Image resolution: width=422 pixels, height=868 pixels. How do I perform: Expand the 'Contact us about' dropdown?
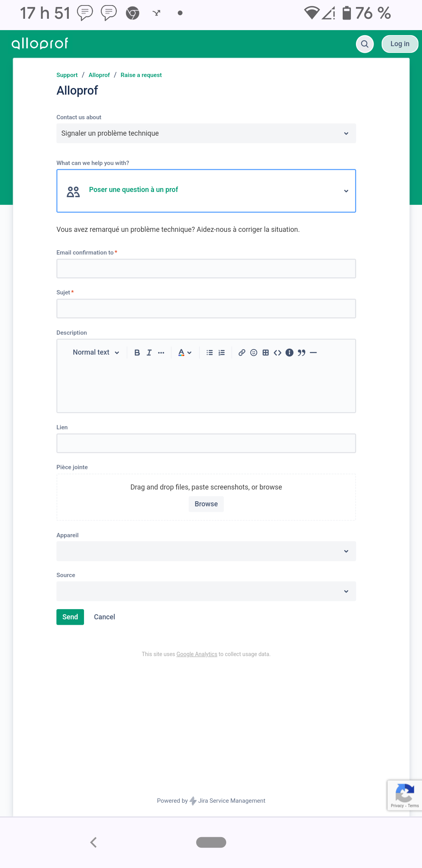(x=206, y=133)
